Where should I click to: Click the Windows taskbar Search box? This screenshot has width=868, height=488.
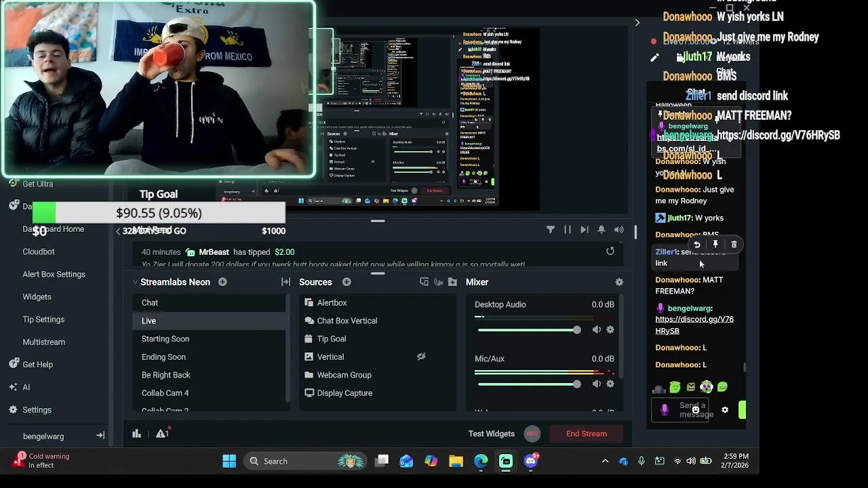coord(305,462)
